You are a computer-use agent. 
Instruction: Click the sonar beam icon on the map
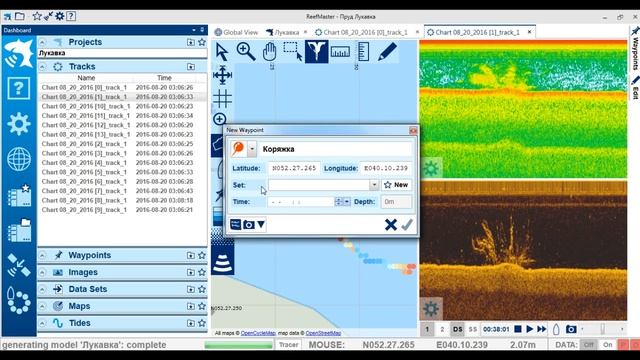tap(222, 262)
